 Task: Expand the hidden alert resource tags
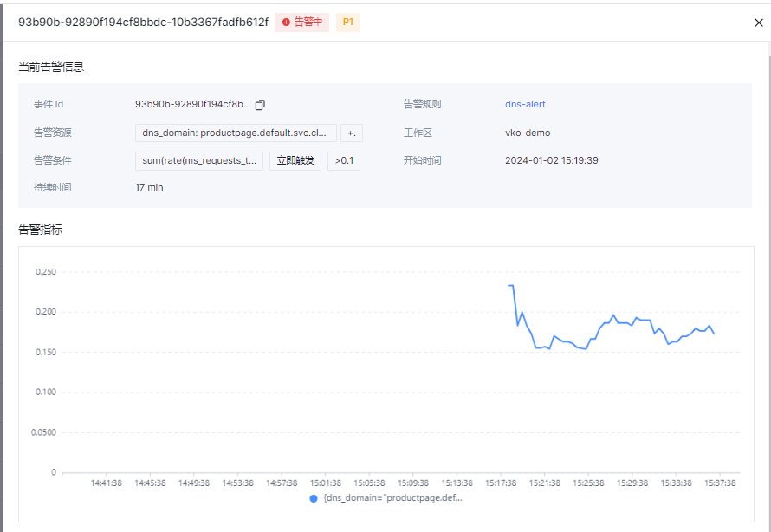point(351,133)
